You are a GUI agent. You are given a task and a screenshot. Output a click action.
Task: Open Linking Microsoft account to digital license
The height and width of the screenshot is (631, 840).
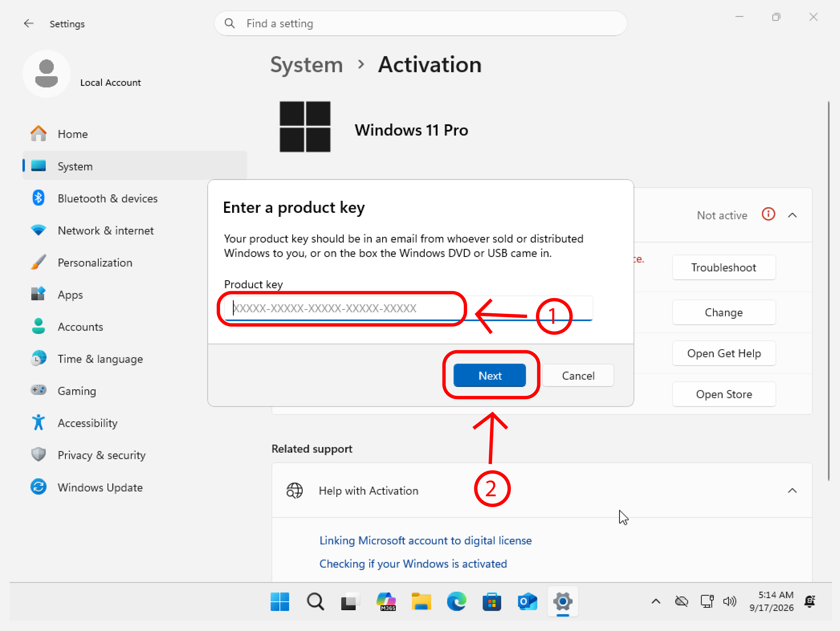pyautogui.click(x=425, y=540)
